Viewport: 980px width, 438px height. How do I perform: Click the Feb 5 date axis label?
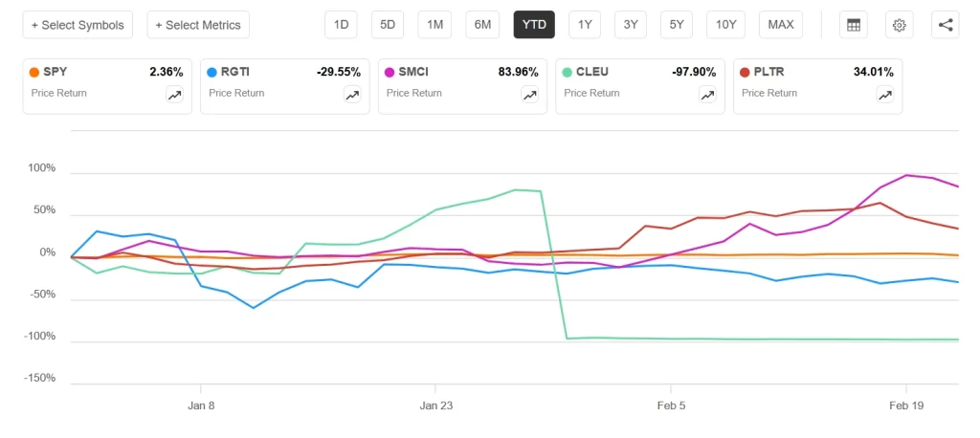pos(671,405)
